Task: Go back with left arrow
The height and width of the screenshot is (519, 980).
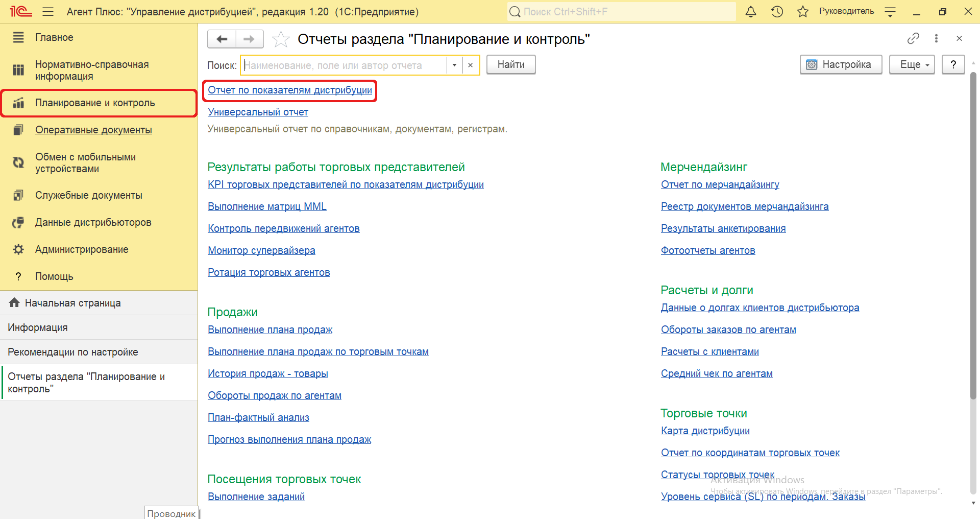Action: 222,39
